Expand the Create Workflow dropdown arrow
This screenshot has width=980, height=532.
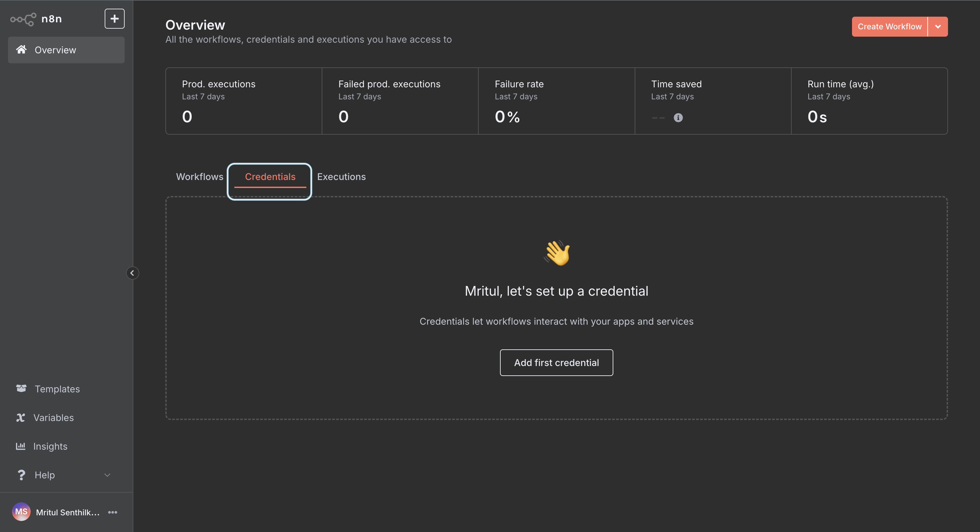(938, 27)
